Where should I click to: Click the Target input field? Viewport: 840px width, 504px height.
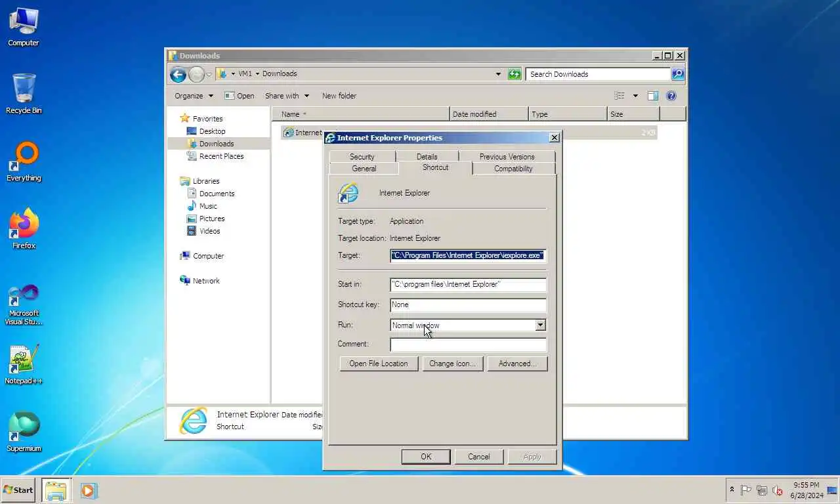(468, 255)
